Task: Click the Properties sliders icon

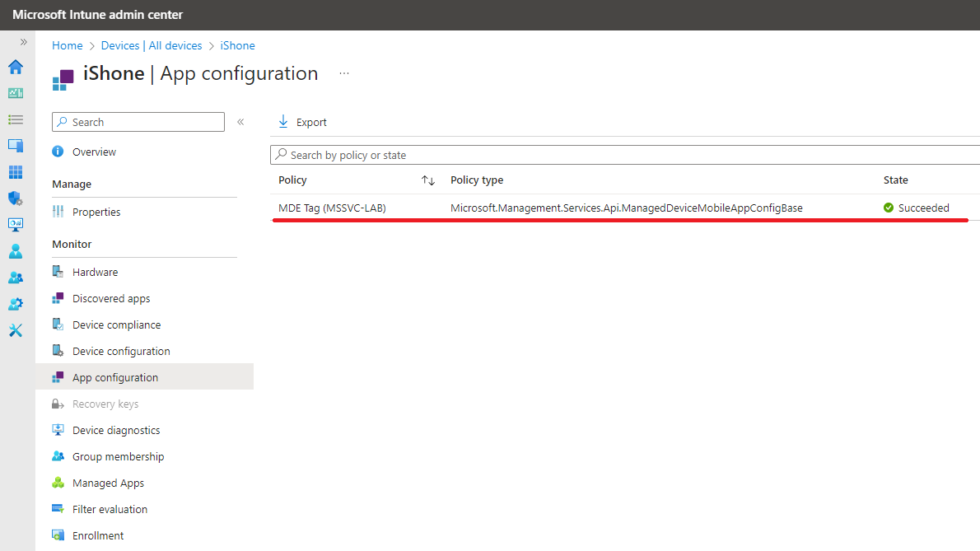Action: [58, 212]
